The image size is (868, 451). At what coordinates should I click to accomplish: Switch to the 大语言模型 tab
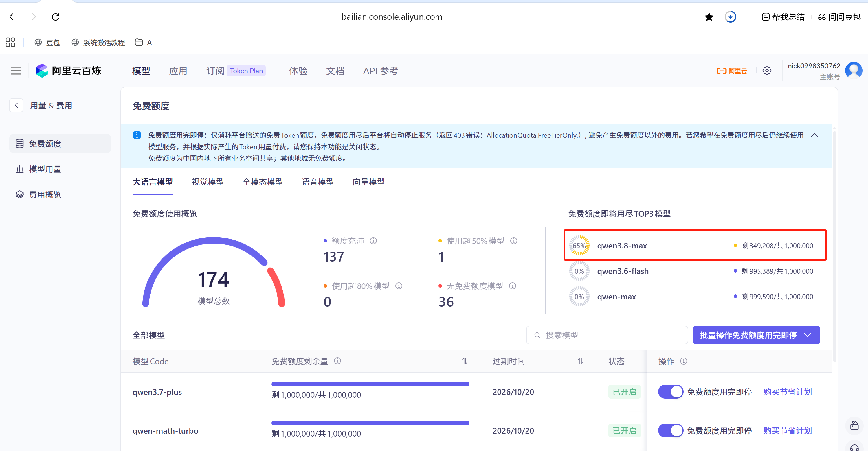(153, 182)
